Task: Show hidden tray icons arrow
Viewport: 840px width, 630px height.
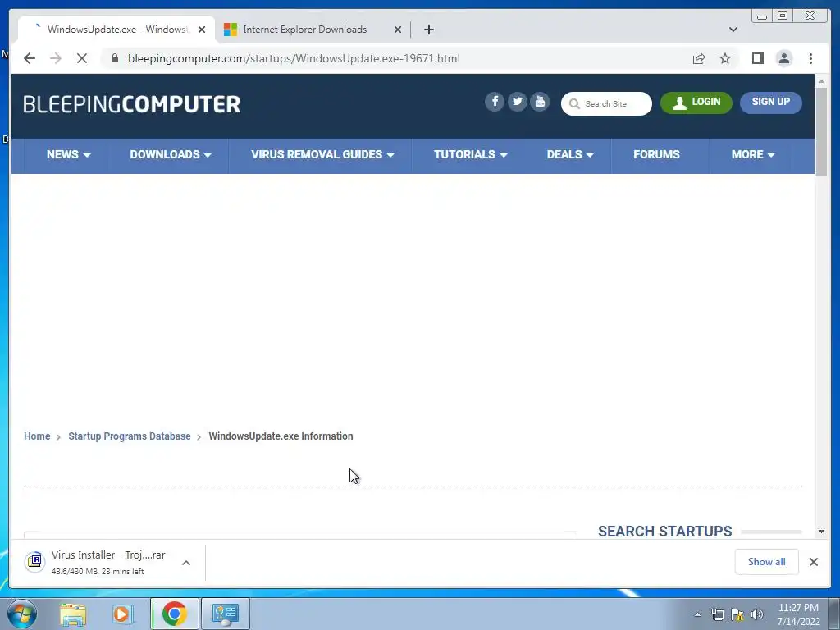Action: (697, 614)
